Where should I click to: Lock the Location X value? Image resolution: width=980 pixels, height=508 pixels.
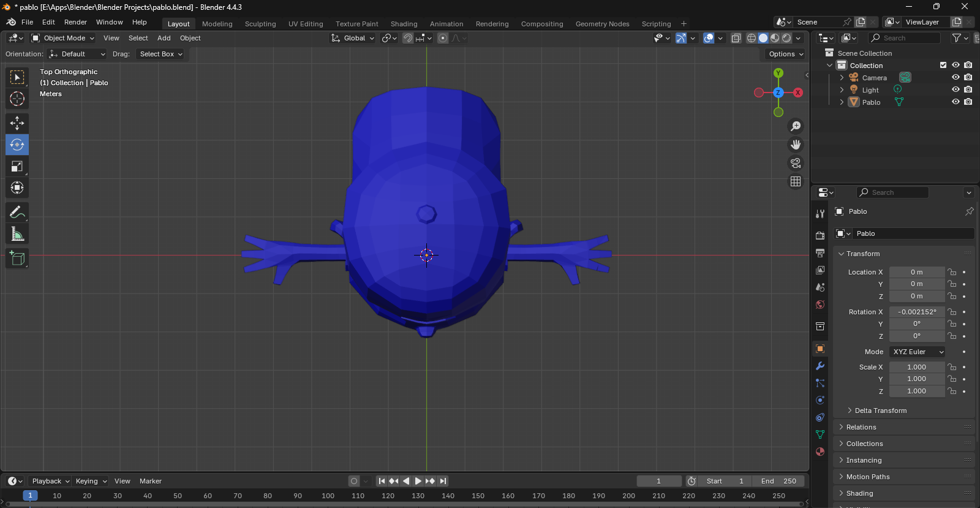pyautogui.click(x=952, y=272)
